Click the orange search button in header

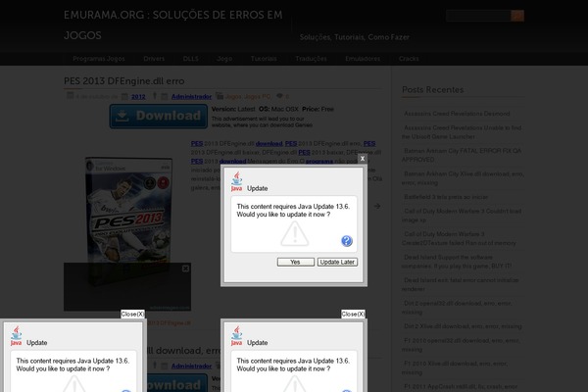point(517,16)
